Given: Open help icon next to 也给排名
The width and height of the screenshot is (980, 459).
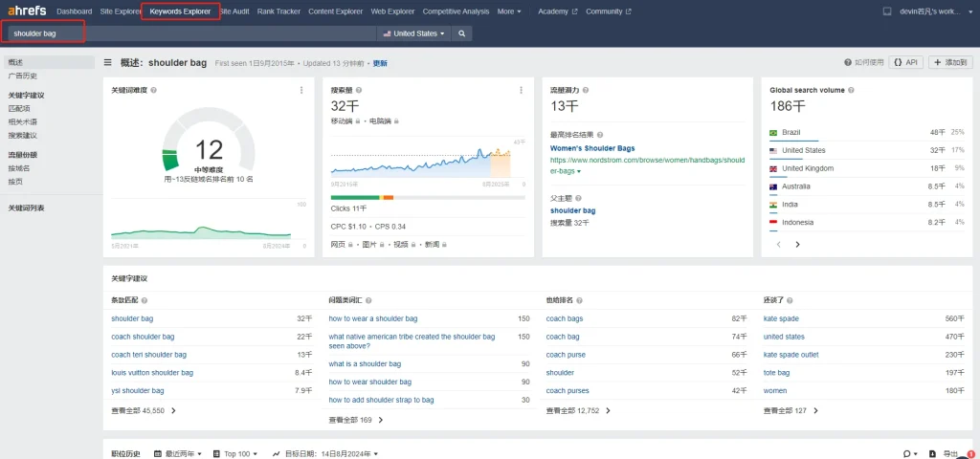Looking at the screenshot, I should [x=578, y=300].
